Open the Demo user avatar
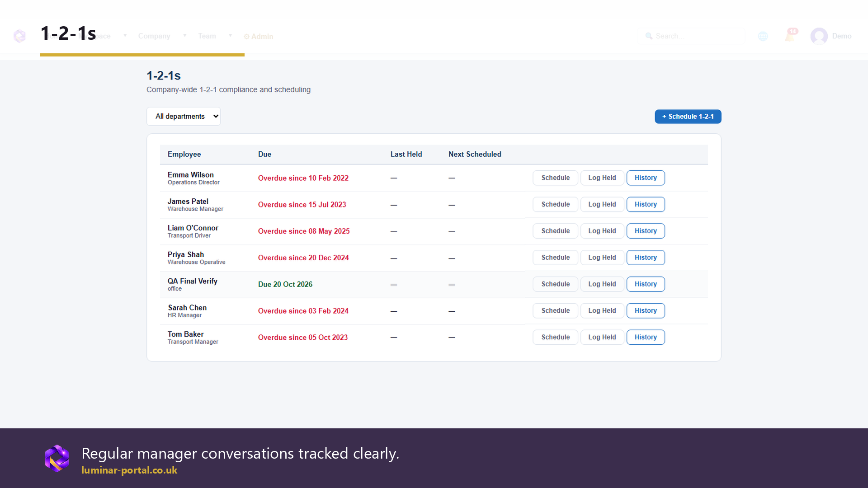Viewport: 868px width, 488px height. (x=819, y=36)
